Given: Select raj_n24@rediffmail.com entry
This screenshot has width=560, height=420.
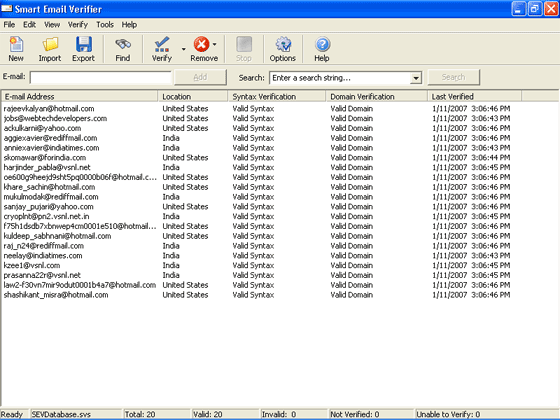Looking at the screenshot, I should [x=44, y=246].
